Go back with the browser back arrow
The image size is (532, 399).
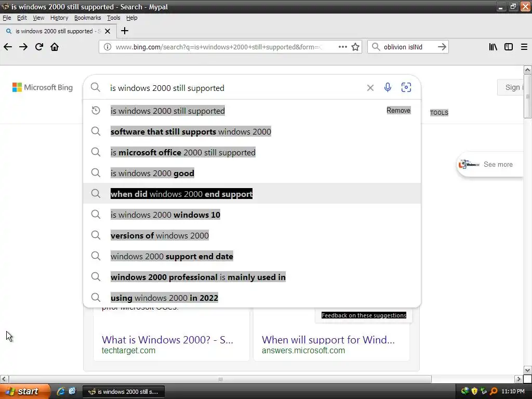[x=8, y=47]
